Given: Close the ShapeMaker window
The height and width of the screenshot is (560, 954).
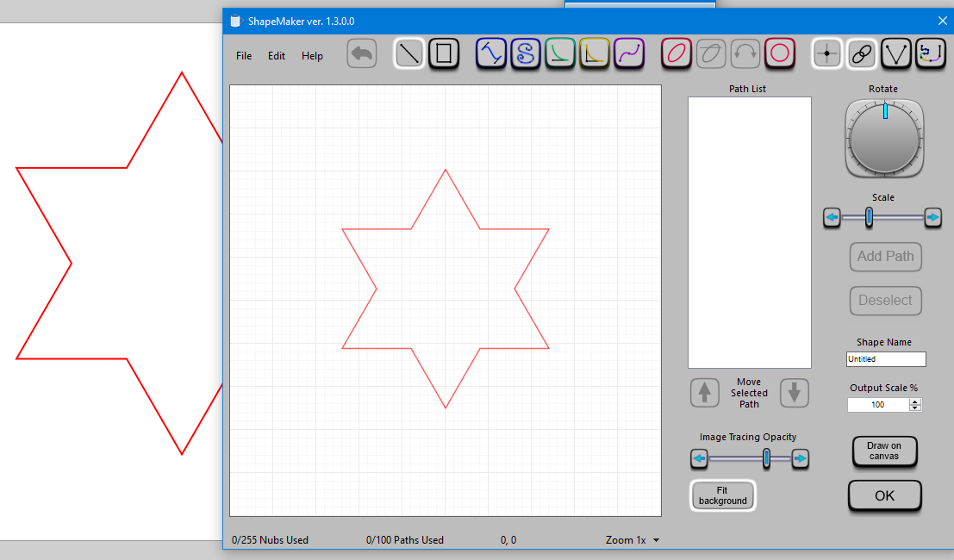Looking at the screenshot, I should tap(942, 21).
